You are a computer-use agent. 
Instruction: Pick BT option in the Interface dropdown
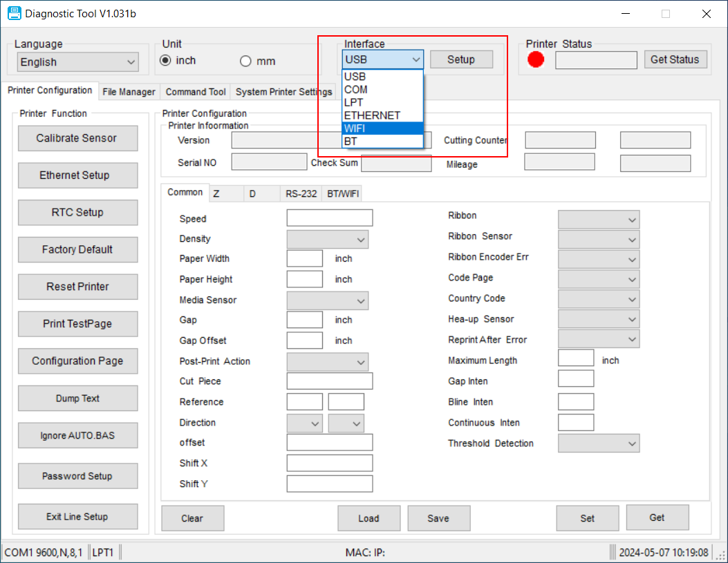[x=382, y=141]
